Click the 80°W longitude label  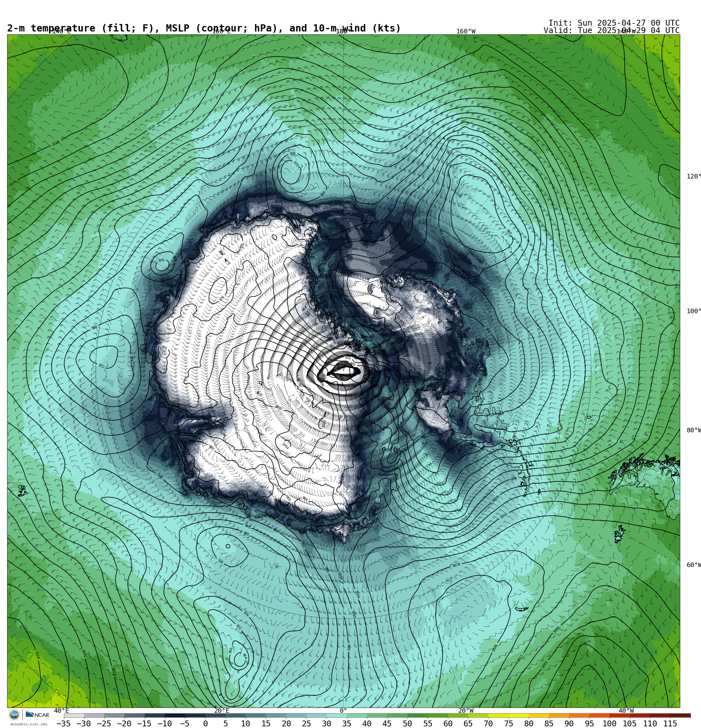694,430
